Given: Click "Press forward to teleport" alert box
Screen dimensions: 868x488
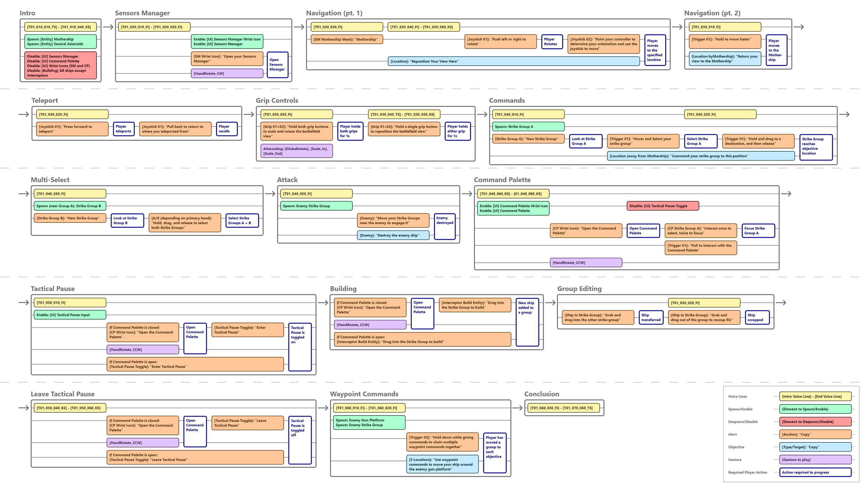Looking at the screenshot, I should [72, 129].
